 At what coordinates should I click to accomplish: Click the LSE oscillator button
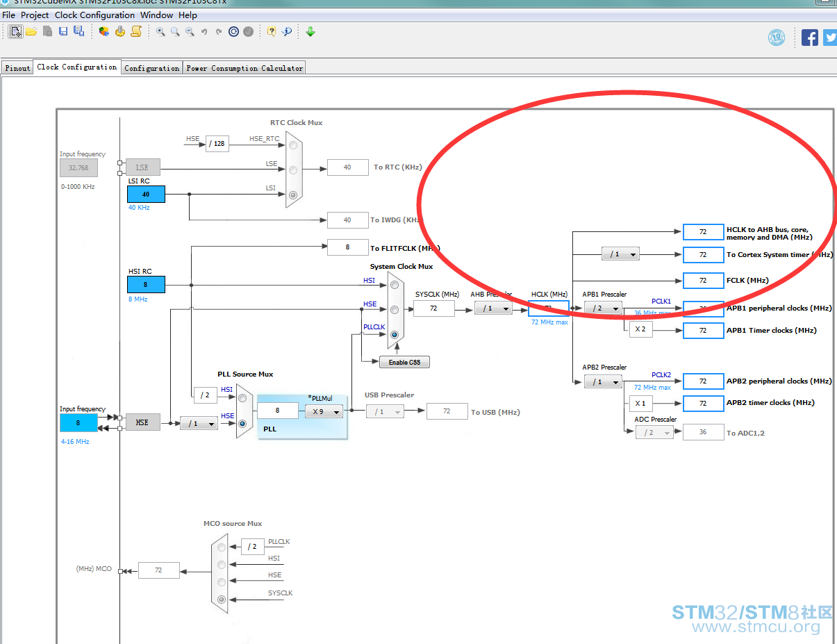coord(142,167)
